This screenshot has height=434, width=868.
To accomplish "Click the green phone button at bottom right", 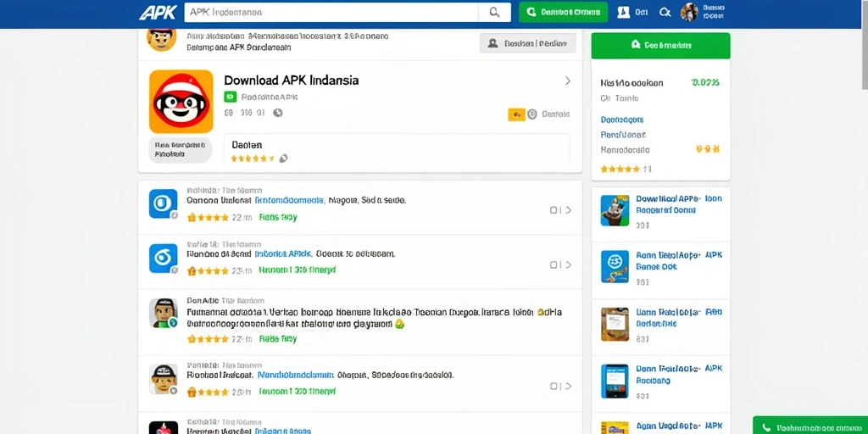I will (x=810, y=427).
